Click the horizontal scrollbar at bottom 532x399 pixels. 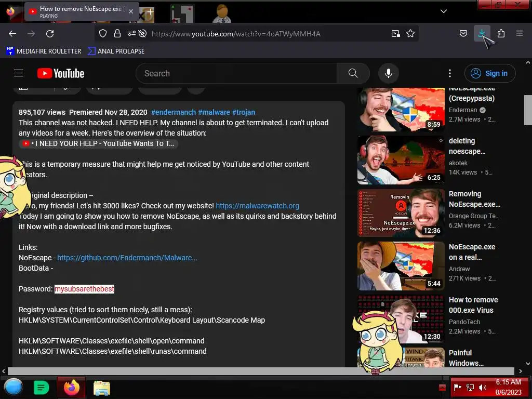[262, 371]
